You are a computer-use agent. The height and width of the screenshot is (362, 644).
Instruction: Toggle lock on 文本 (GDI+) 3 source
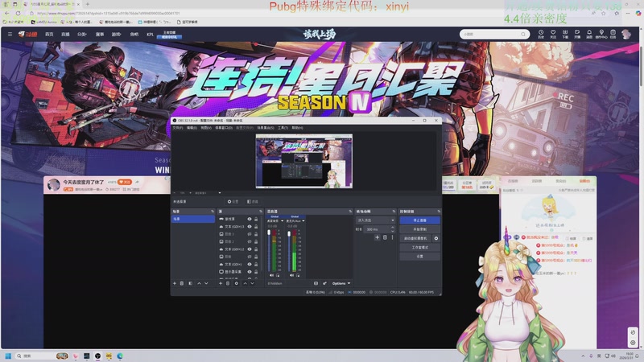256,227
